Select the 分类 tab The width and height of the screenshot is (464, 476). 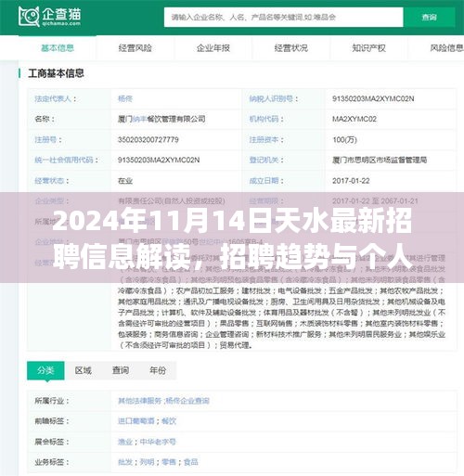[45, 370]
